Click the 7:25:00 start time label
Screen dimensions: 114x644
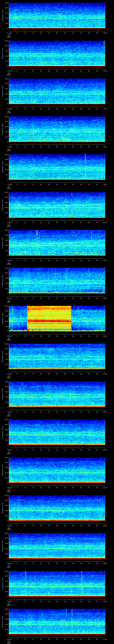coord(9,450)
